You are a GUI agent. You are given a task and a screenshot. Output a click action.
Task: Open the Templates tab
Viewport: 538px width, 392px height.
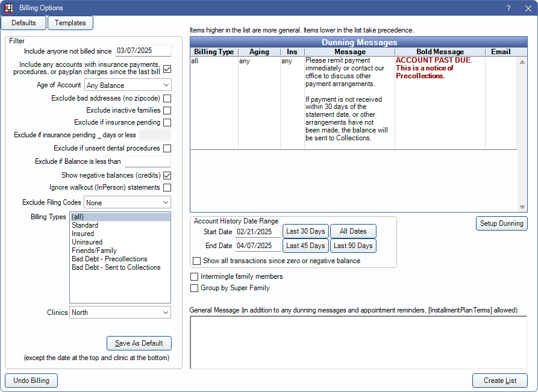coord(70,23)
